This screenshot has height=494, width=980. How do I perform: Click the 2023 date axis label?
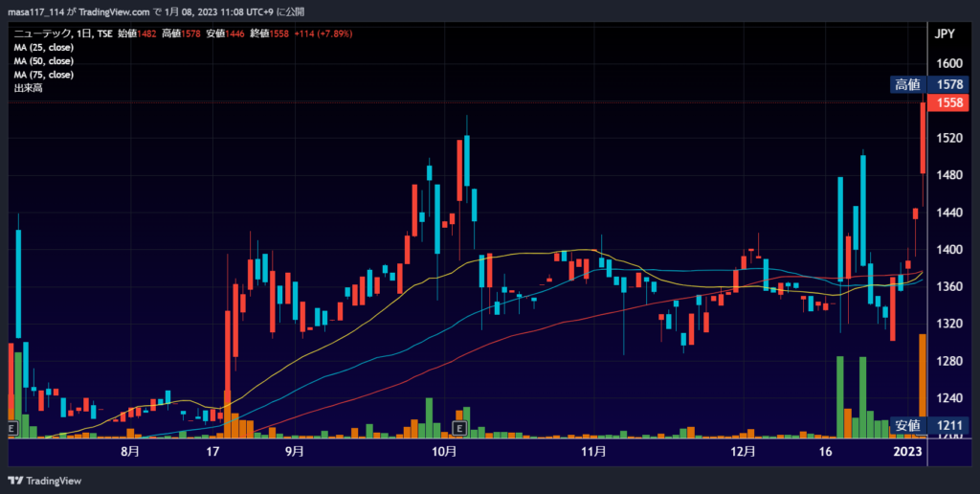coord(908,452)
